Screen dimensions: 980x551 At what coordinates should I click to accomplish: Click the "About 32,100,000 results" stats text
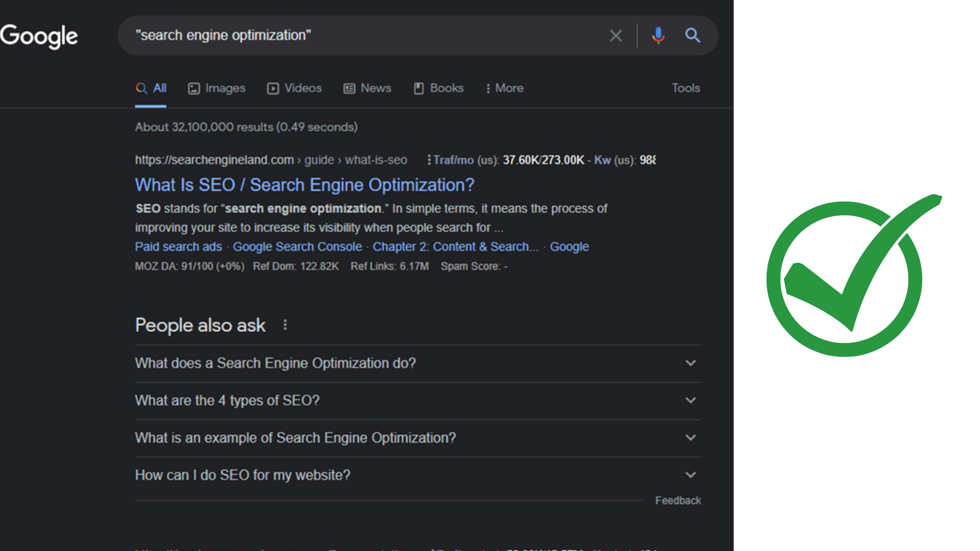(x=246, y=127)
